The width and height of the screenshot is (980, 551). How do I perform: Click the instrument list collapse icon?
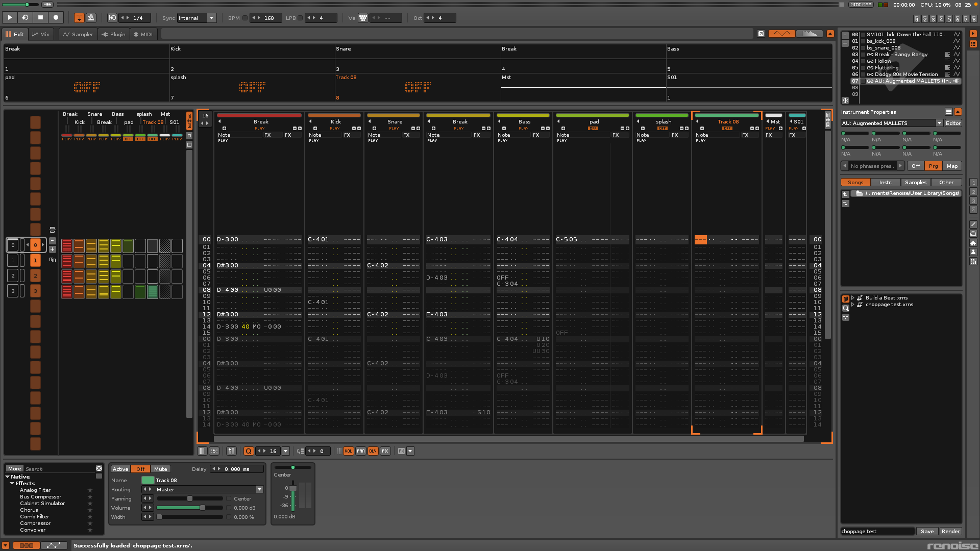tap(845, 100)
